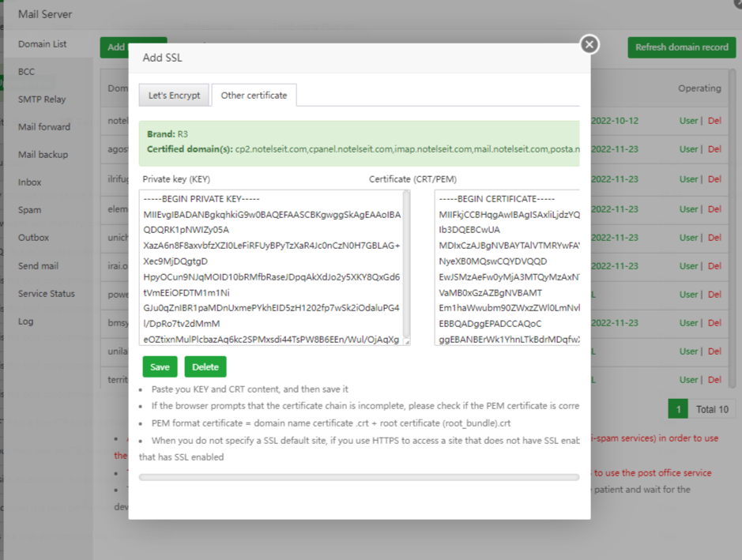The width and height of the screenshot is (742, 560).
Task: Click the Brand: R3 text
Action: (168, 134)
